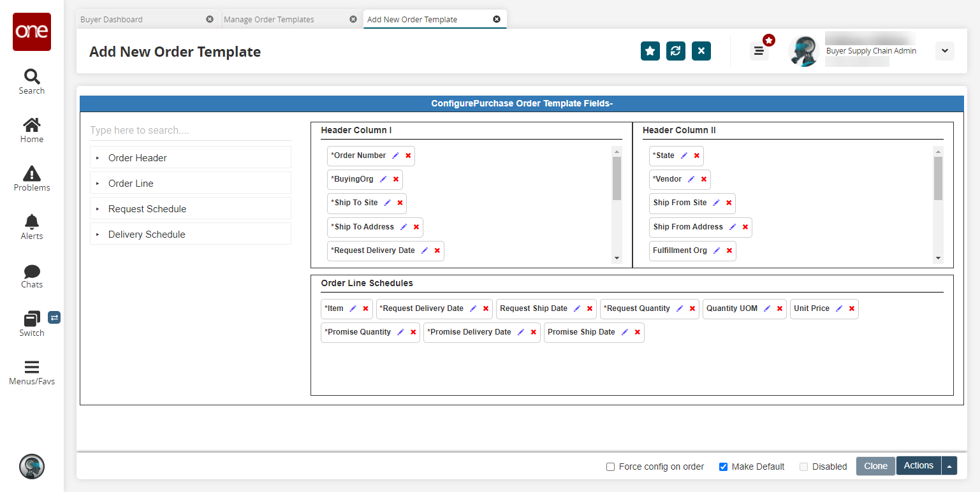Edit the Order Number field pencil icon

(395, 156)
